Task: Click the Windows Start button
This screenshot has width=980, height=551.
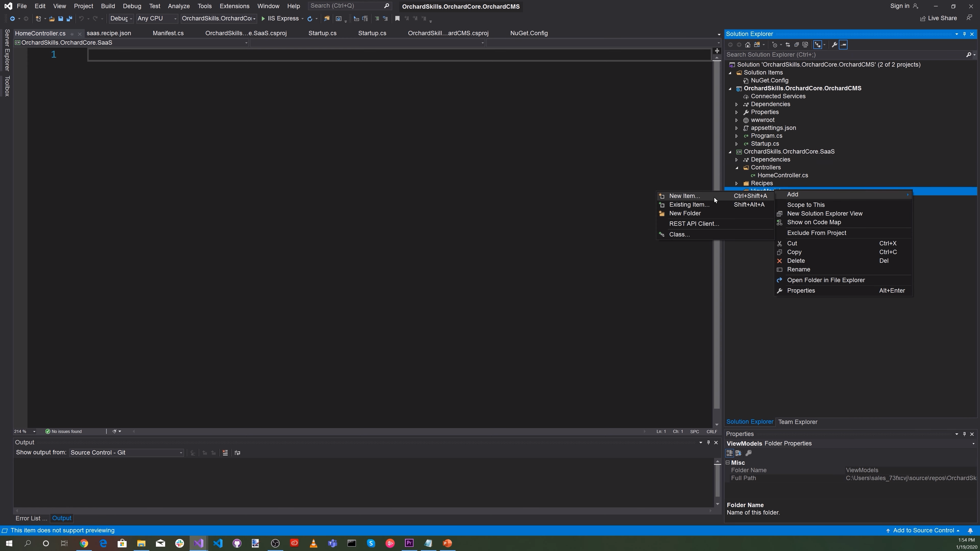Action: click(x=9, y=544)
